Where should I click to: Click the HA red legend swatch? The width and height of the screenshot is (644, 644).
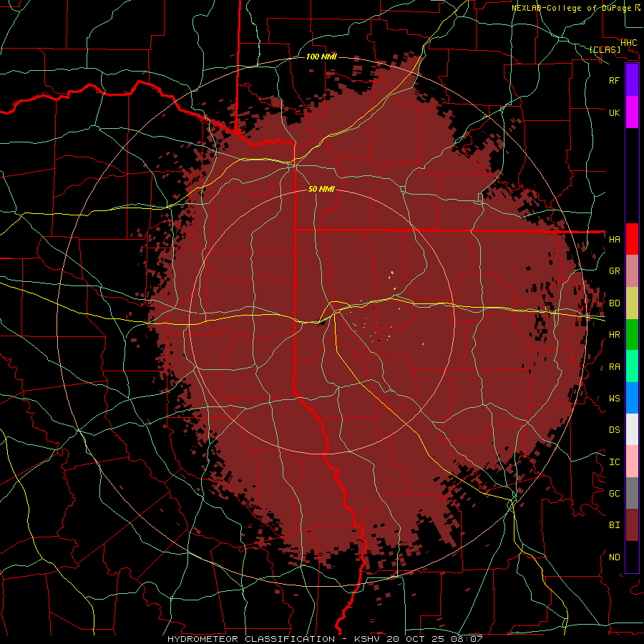pyautogui.click(x=632, y=239)
